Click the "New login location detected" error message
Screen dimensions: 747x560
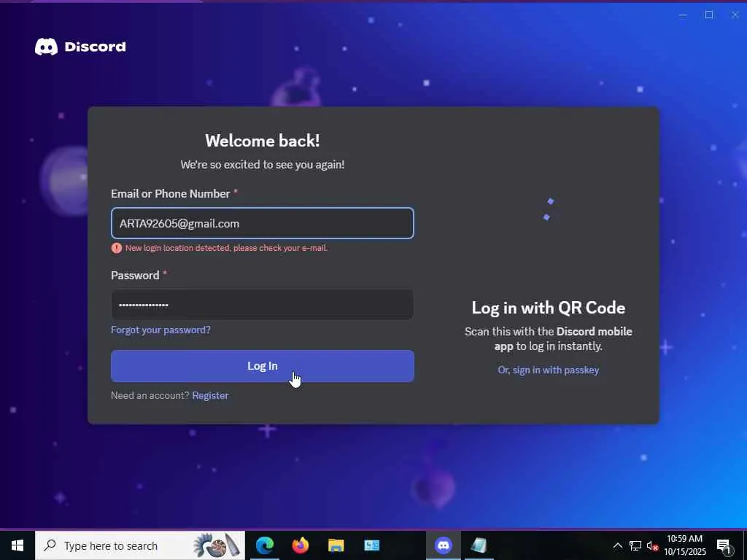226,248
